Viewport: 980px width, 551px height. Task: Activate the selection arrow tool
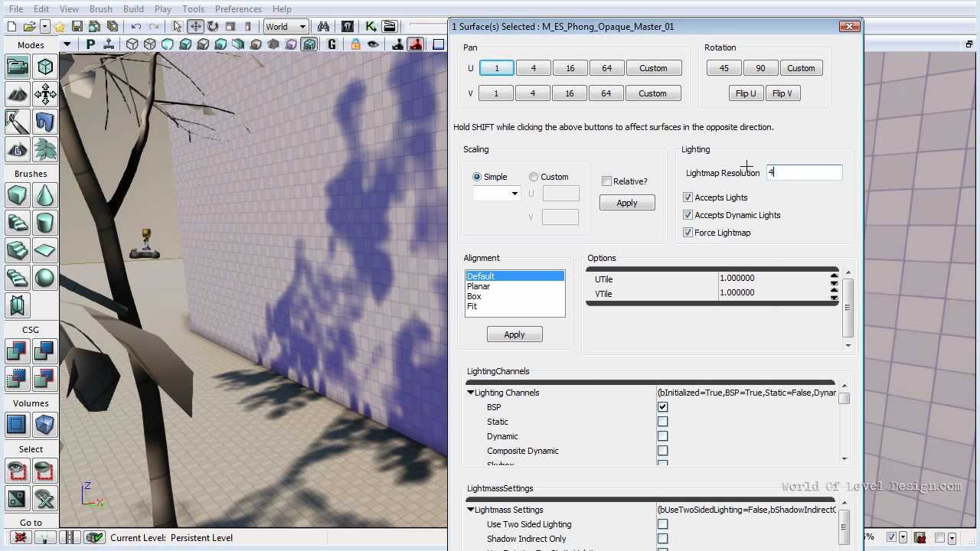click(178, 26)
